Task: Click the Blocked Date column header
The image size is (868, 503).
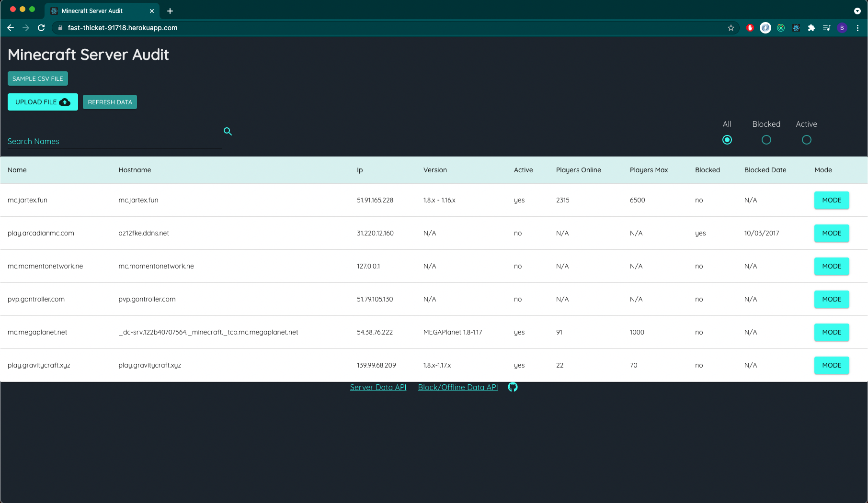Action: point(765,170)
